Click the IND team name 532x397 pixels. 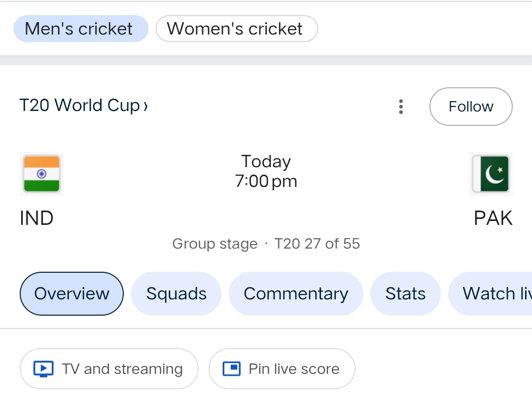pyautogui.click(x=36, y=218)
